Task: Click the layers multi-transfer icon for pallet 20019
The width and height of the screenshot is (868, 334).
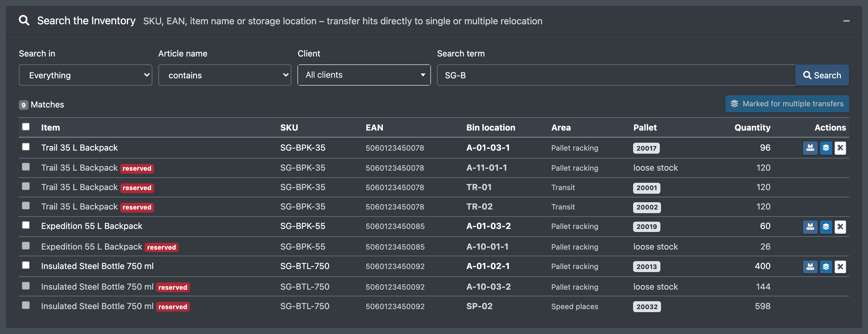Action: pyautogui.click(x=826, y=227)
